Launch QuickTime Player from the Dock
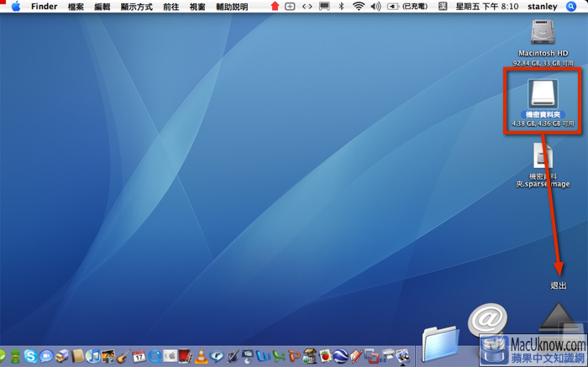The image size is (588, 367). coord(155,356)
